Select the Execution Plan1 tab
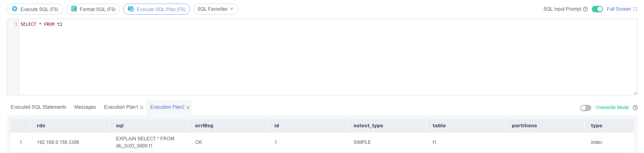 121,107
